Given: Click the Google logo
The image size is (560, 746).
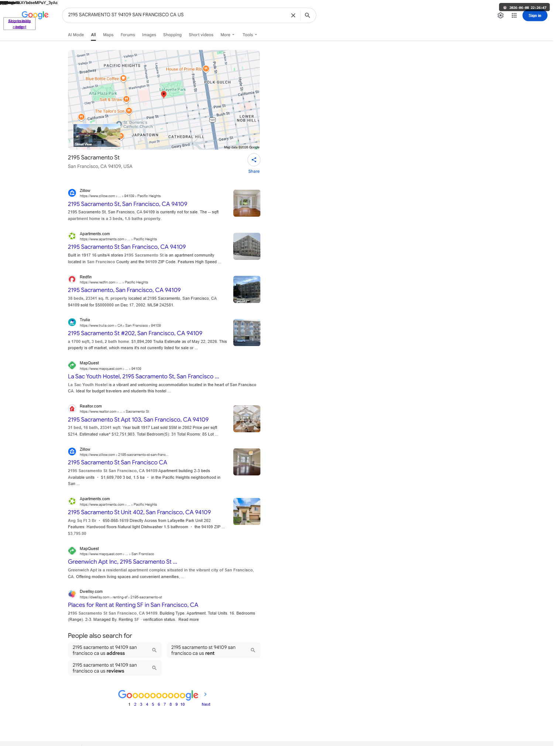Looking at the screenshot, I should pyautogui.click(x=35, y=15).
